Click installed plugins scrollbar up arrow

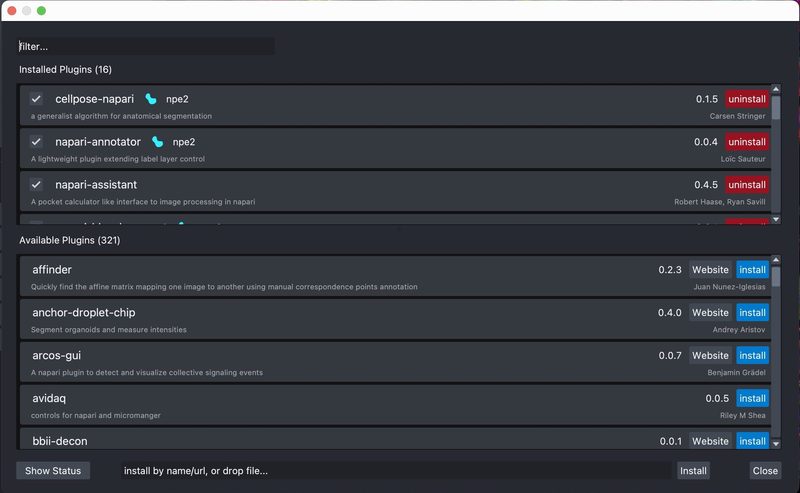pyautogui.click(x=776, y=89)
